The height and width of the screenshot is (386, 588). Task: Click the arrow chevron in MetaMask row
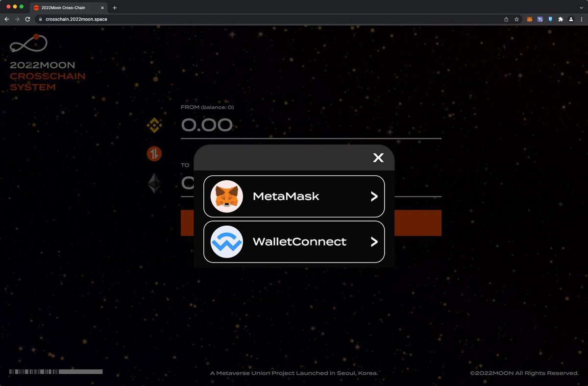(374, 196)
